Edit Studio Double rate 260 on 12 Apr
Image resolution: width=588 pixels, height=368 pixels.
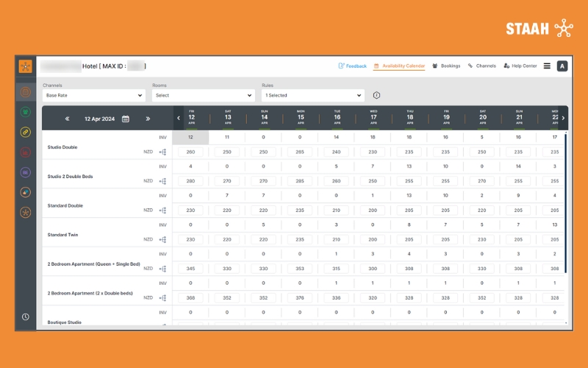pos(190,152)
